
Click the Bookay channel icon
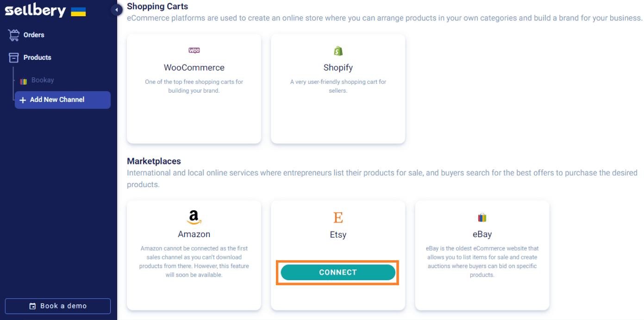click(x=24, y=81)
